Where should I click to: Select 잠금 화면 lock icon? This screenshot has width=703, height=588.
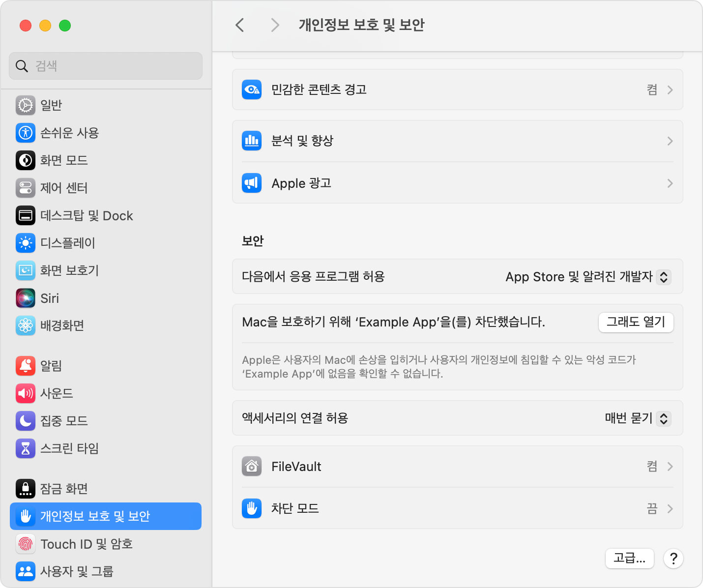pyautogui.click(x=26, y=489)
